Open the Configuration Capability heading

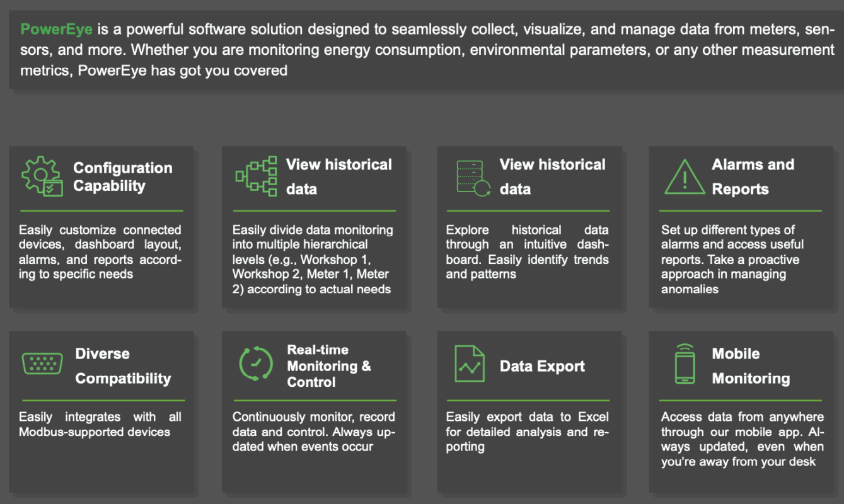click(x=122, y=177)
